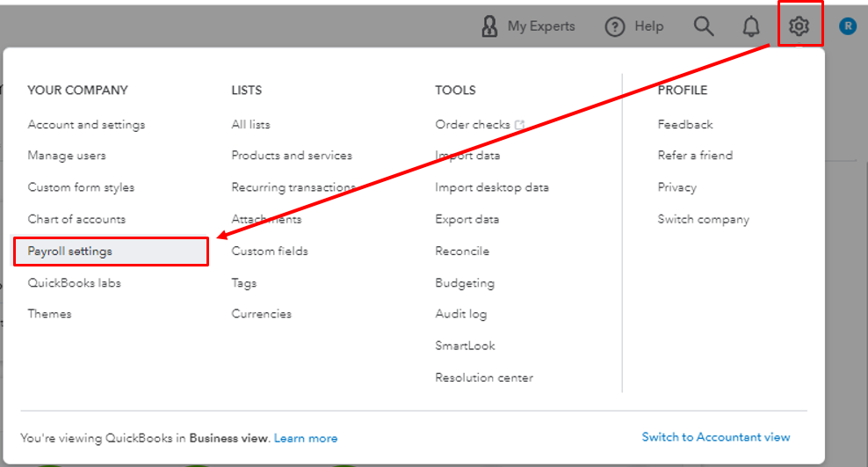Click the gear settings icon
868x467 pixels.
pyautogui.click(x=799, y=26)
